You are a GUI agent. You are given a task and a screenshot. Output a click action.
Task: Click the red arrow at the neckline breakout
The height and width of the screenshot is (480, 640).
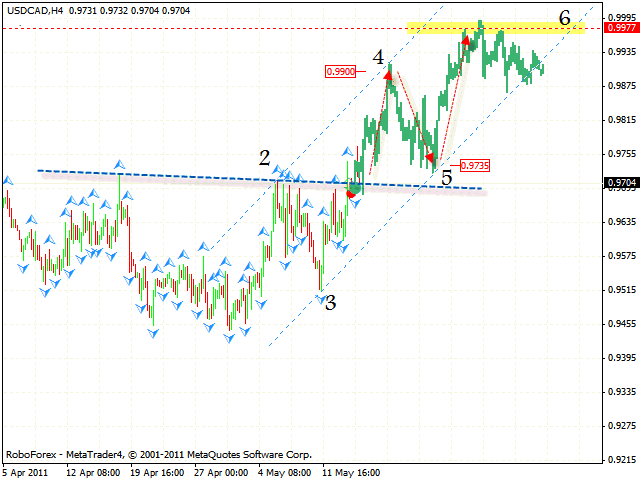coord(350,193)
